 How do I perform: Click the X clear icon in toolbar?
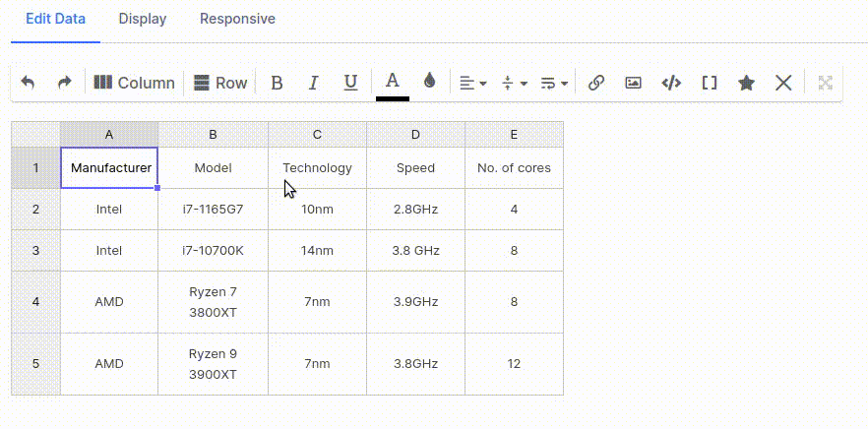click(783, 83)
